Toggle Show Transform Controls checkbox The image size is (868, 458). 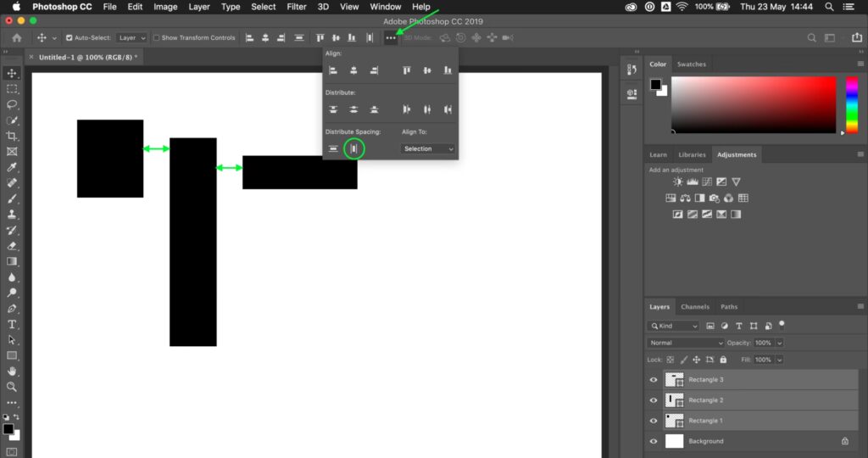point(157,38)
